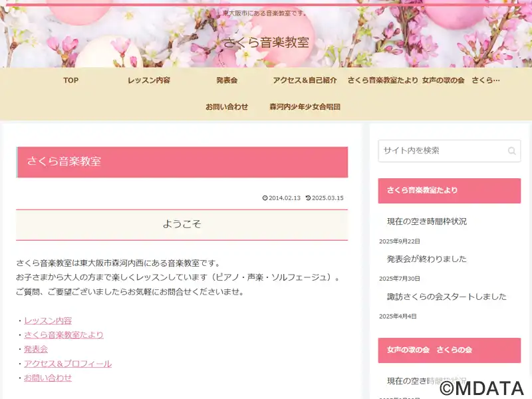Click the お問い合わせ link in article list
Screen dimensions: 532x399
coord(48,378)
